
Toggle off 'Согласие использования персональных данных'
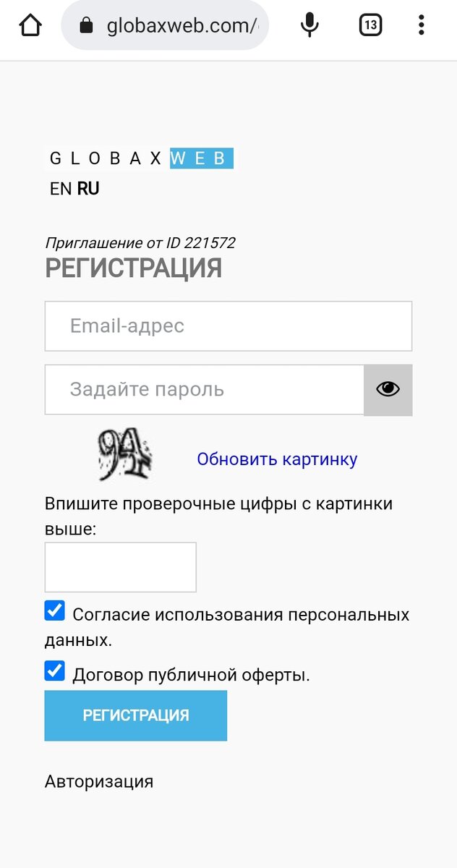[x=54, y=610]
